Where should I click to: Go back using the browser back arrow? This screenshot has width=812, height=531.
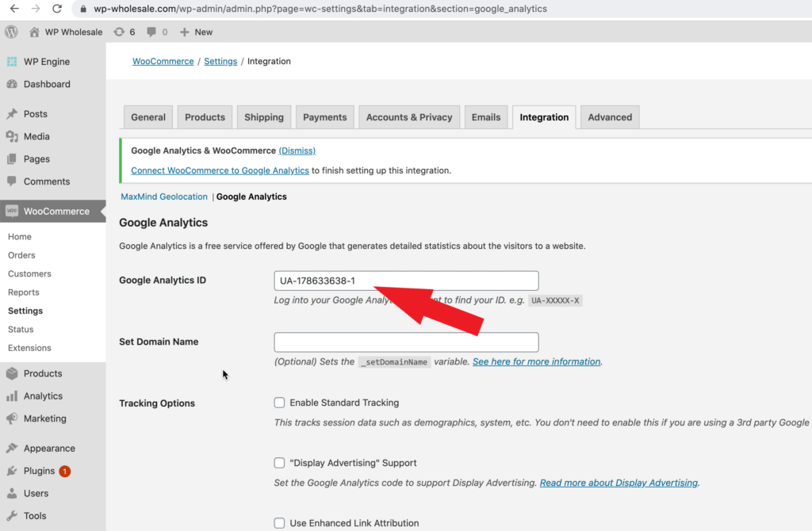point(14,8)
